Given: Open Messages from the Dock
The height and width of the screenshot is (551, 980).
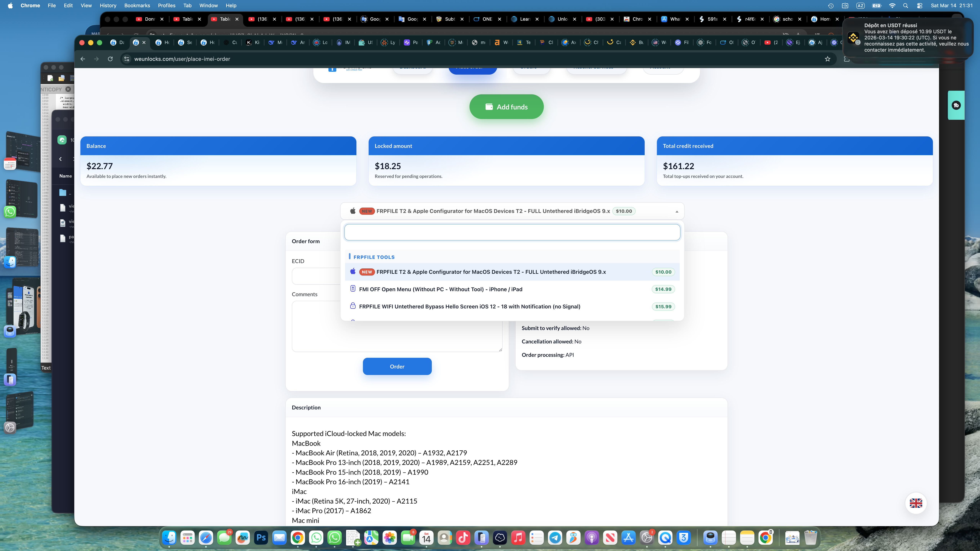Looking at the screenshot, I should [x=225, y=537].
